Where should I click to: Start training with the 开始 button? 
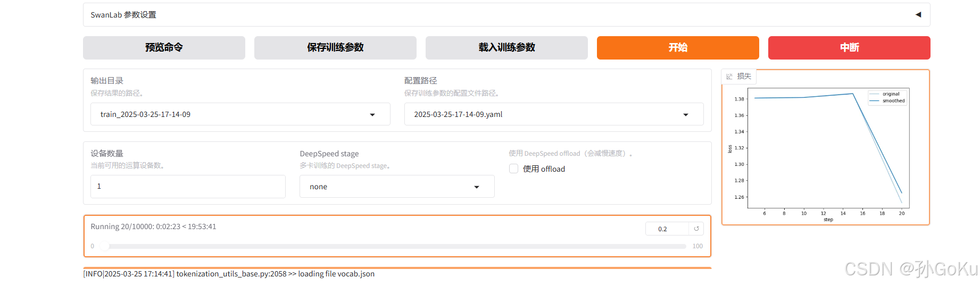678,48
